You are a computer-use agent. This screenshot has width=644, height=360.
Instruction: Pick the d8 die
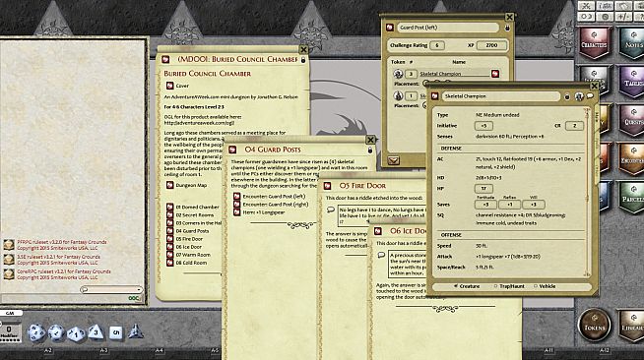(x=96, y=332)
